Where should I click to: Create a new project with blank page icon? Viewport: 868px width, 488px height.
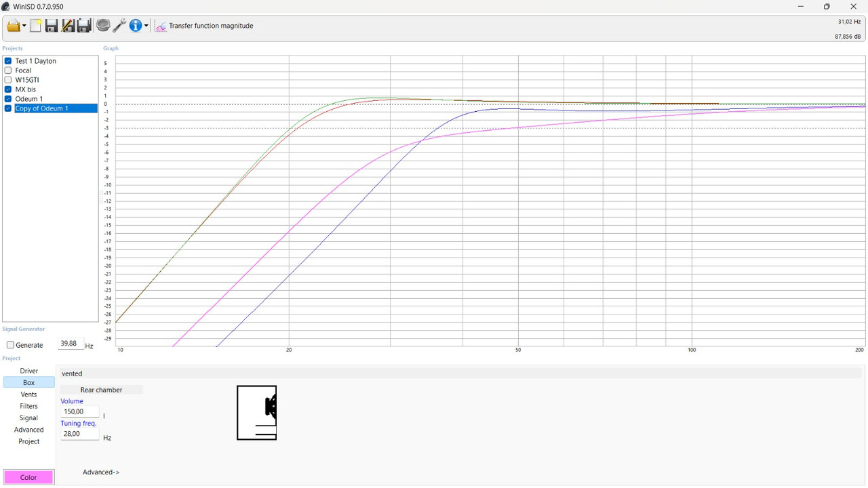coord(35,26)
